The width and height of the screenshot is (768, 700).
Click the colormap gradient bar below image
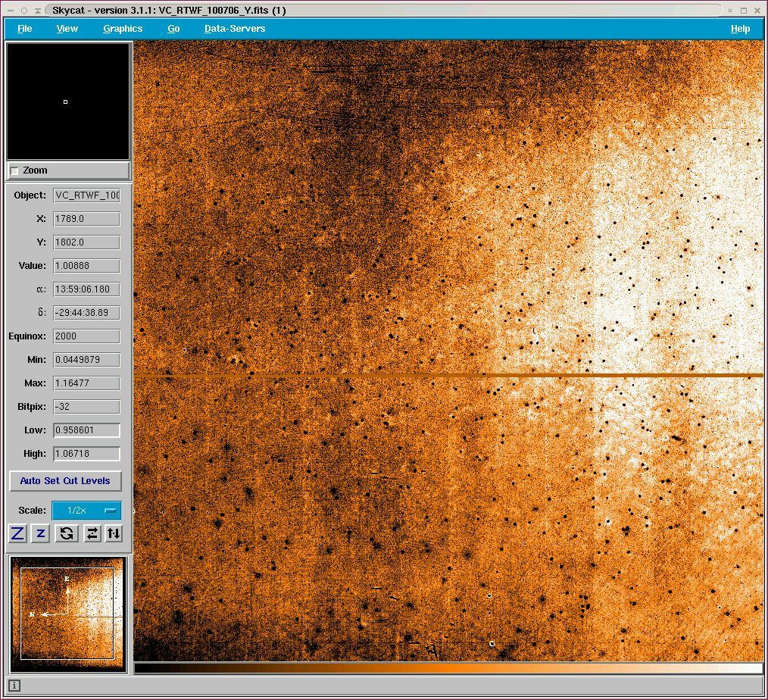click(x=448, y=668)
